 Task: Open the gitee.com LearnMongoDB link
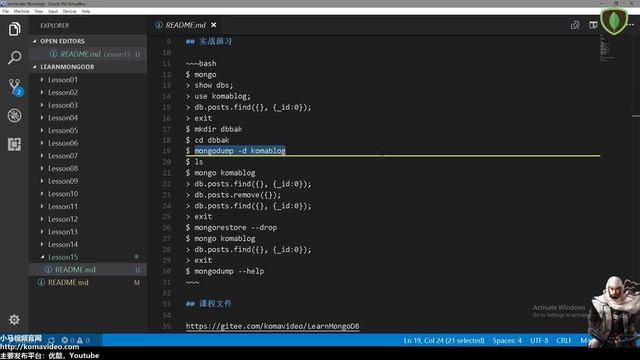(x=272, y=326)
